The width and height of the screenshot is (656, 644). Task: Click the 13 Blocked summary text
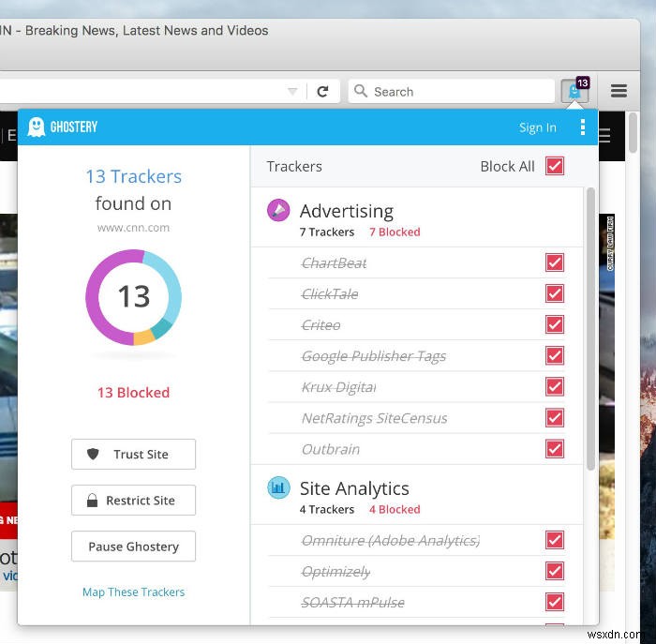[x=133, y=393]
